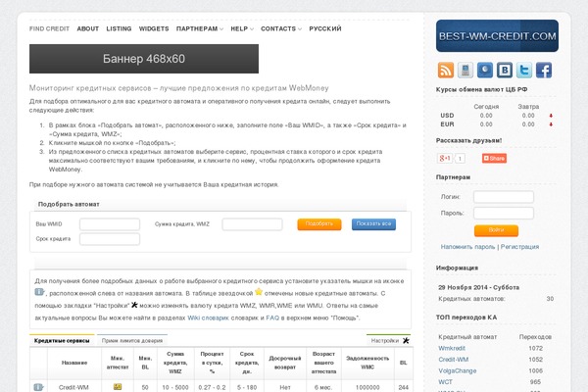Image resolution: width=588 pixels, height=392 pixels.
Task: Click the Баннер 468x60 banner
Action: [144, 59]
